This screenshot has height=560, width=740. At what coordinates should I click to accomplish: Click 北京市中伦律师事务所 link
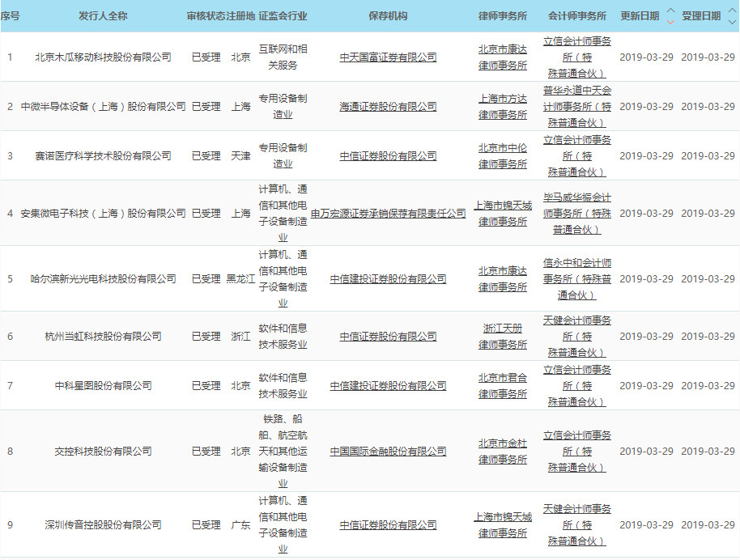point(503,156)
